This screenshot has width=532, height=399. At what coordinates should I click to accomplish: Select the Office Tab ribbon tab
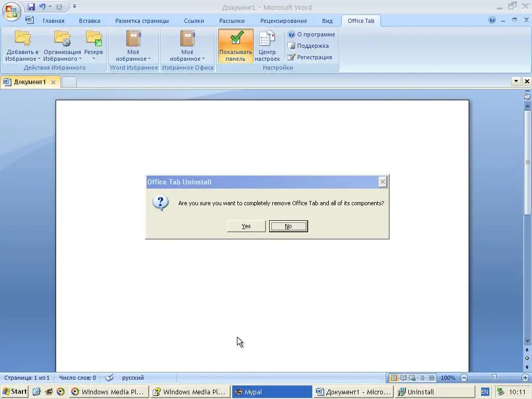tap(361, 21)
